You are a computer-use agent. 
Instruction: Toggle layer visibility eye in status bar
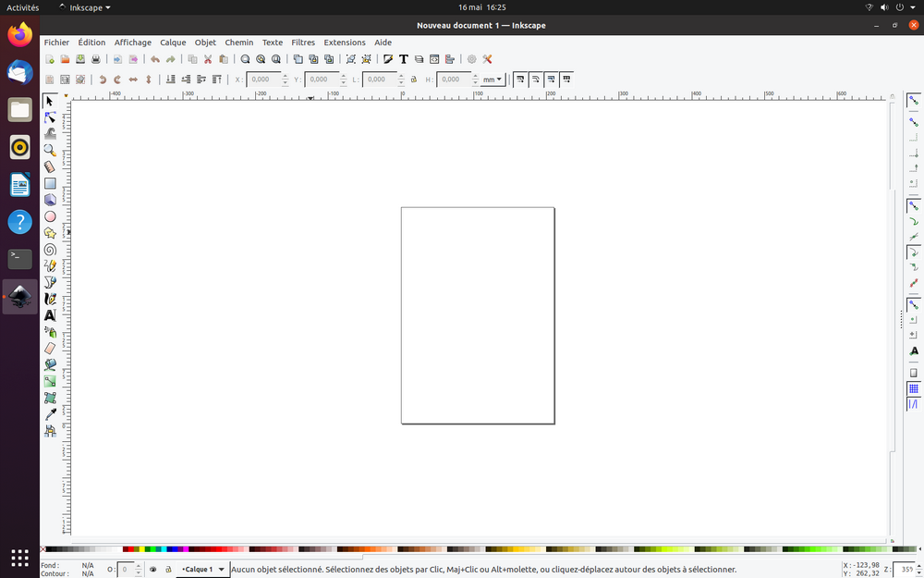tap(153, 569)
